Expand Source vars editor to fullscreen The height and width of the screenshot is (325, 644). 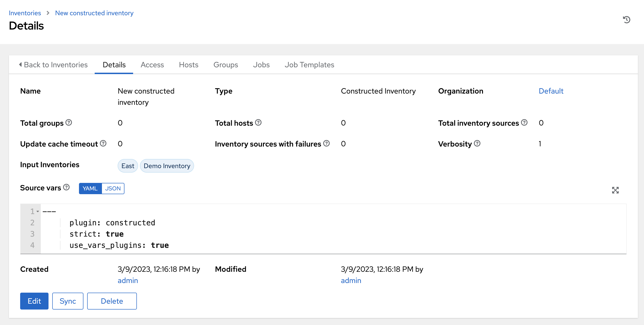615,190
